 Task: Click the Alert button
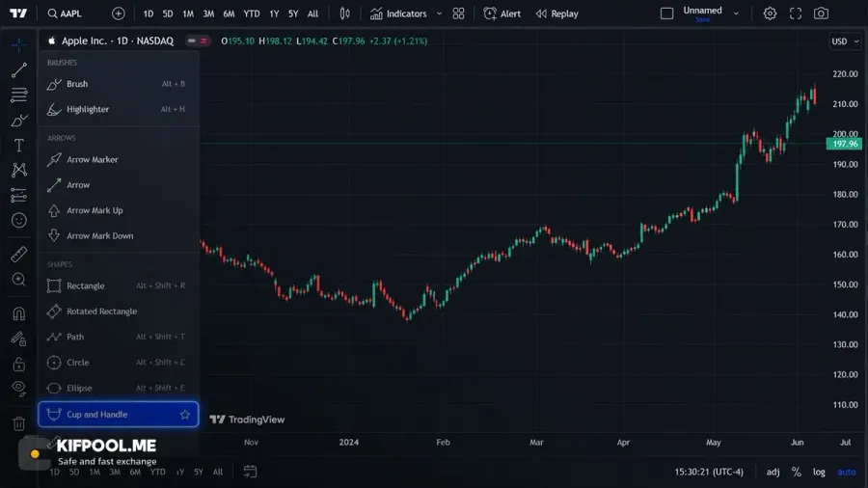pyautogui.click(x=502, y=14)
